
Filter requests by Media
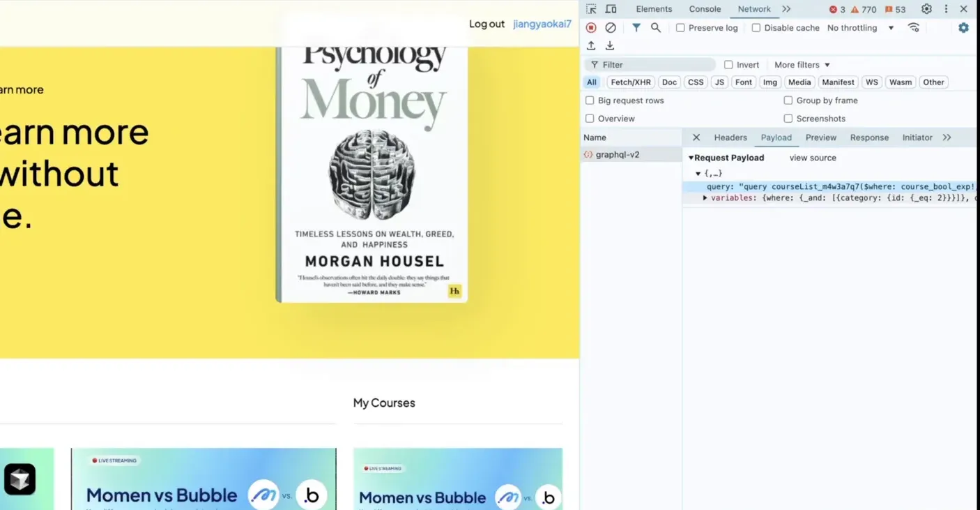799,82
